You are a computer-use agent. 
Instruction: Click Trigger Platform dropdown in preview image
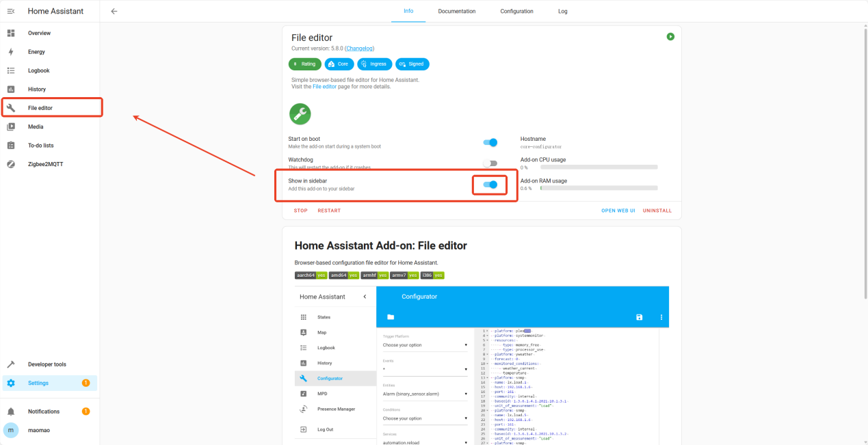point(425,345)
